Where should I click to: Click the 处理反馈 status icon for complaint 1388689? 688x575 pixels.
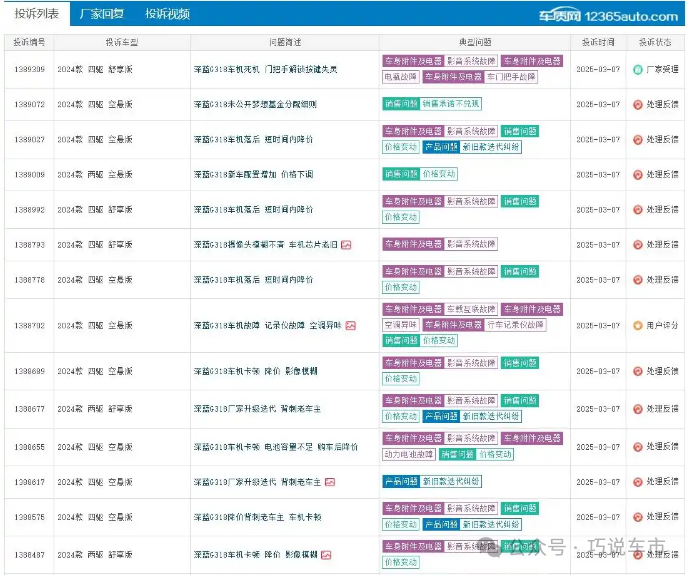click(x=638, y=371)
